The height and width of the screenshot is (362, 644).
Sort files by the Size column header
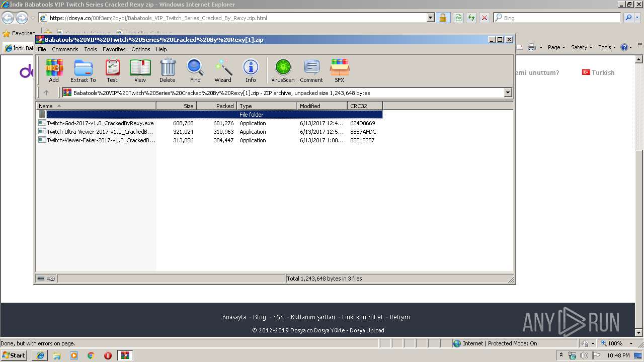point(176,106)
